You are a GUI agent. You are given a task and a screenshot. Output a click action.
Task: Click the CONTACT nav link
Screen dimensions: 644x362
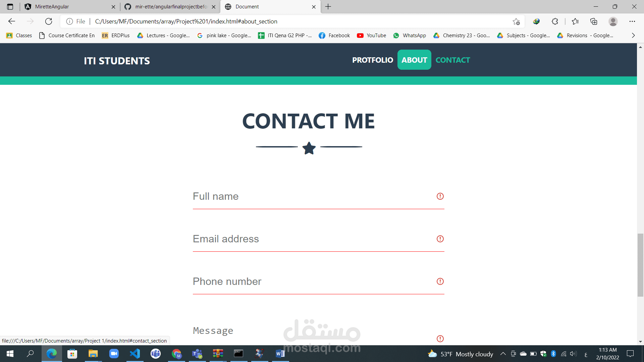[452, 60]
